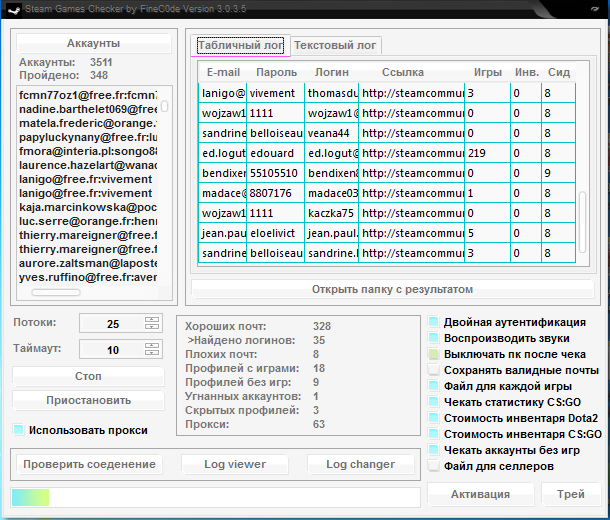The image size is (610, 520).
Task: Select password cell 'vivement'
Action: coord(276,93)
